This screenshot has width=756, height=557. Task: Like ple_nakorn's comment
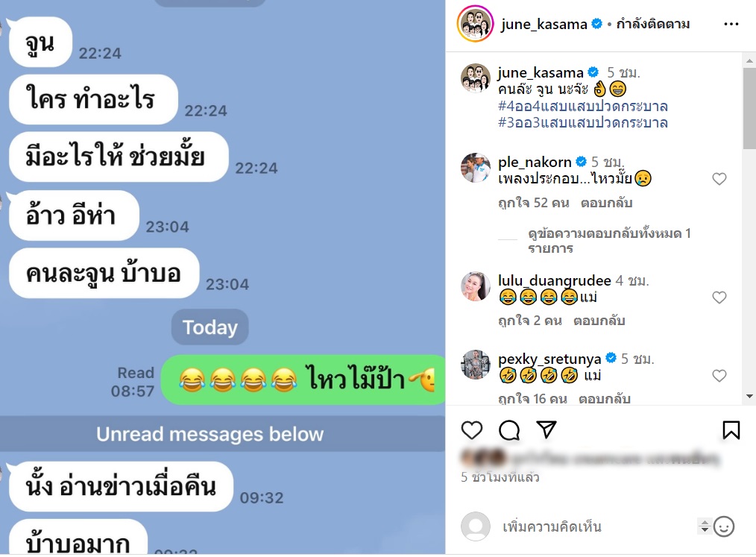[x=719, y=179]
